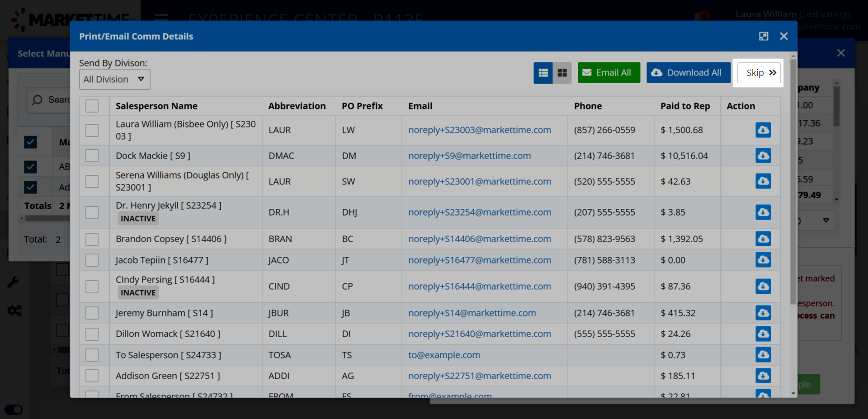Select the To Salesperson row checkbox
The width and height of the screenshot is (868, 419).
click(x=92, y=355)
